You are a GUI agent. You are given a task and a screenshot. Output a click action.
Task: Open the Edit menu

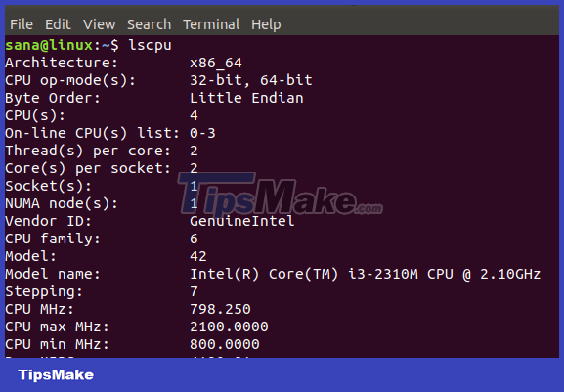click(x=58, y=24)
